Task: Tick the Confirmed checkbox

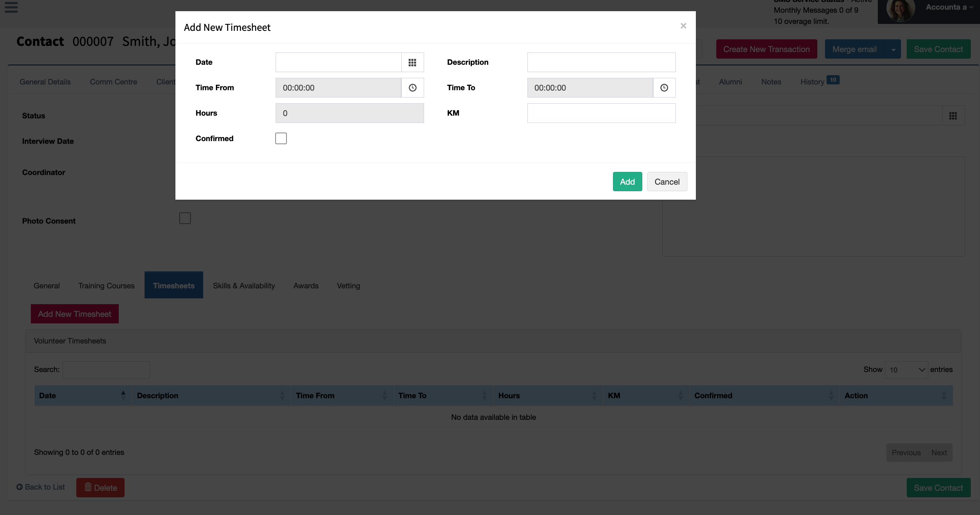Action: pyautogui.click(x=281, y=138)
